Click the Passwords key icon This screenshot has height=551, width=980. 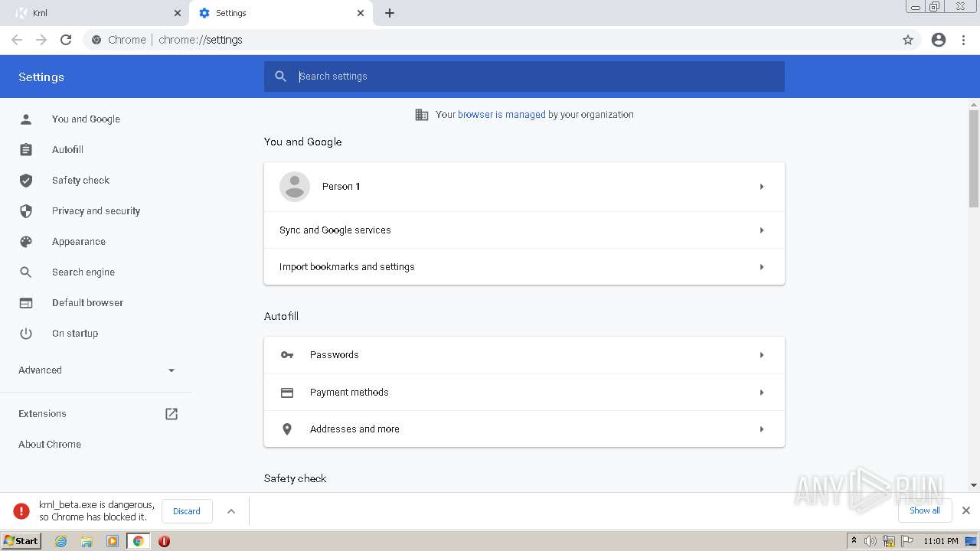(x=287, y=355)
